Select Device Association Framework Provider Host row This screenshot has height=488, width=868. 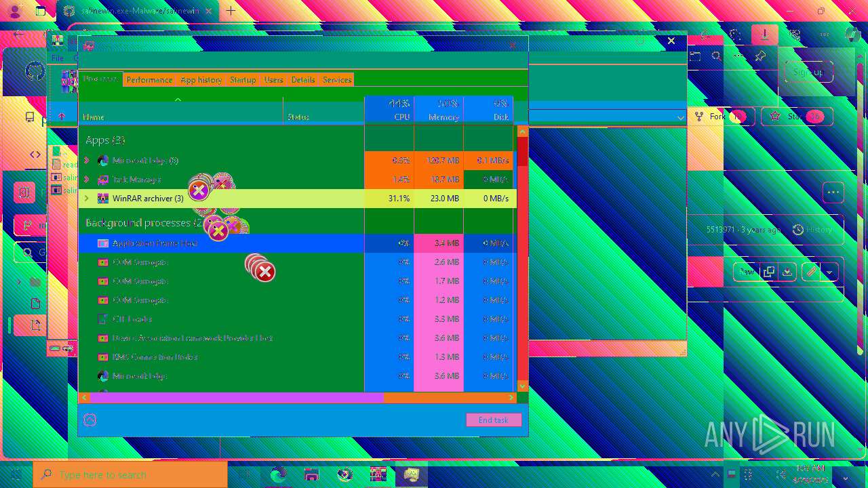point(298,338)
